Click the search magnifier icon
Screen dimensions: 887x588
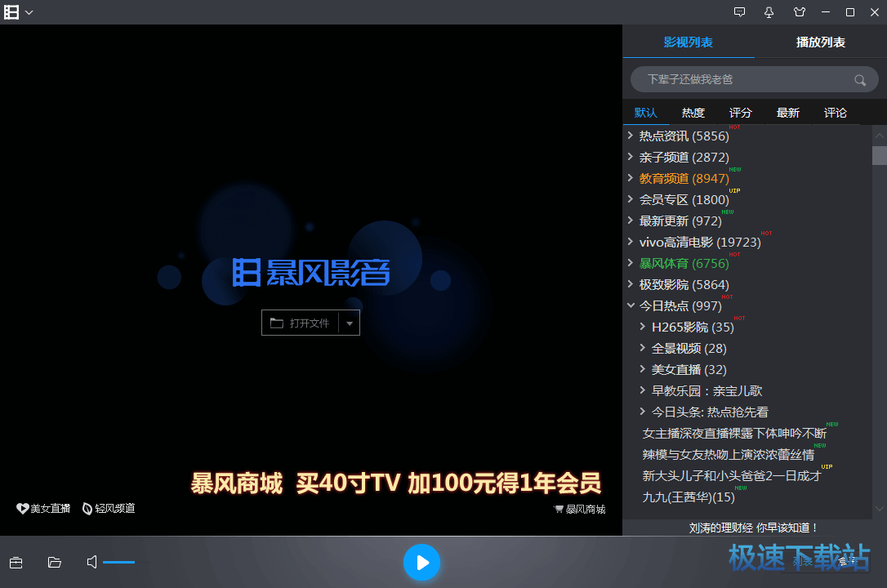(x=860, y=80)
